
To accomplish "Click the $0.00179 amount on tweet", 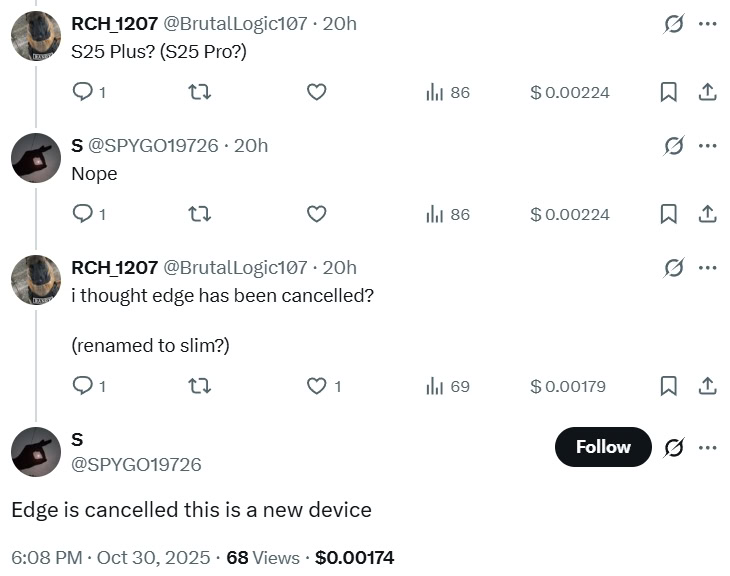I will tap(568, 386).
